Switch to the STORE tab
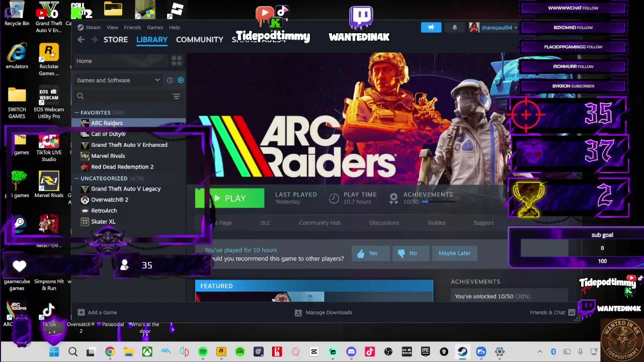Screen dimensions: 644x362 [116, 39]
